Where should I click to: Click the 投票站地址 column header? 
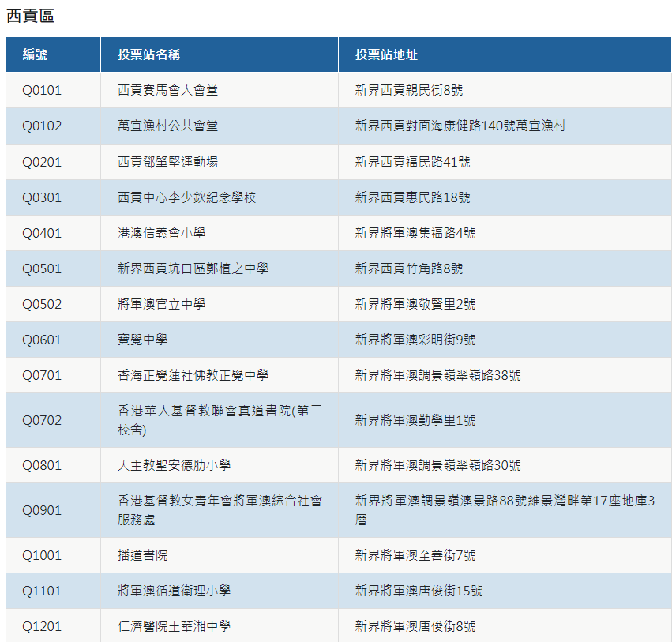pyautogui.click(x=386, y=54)
